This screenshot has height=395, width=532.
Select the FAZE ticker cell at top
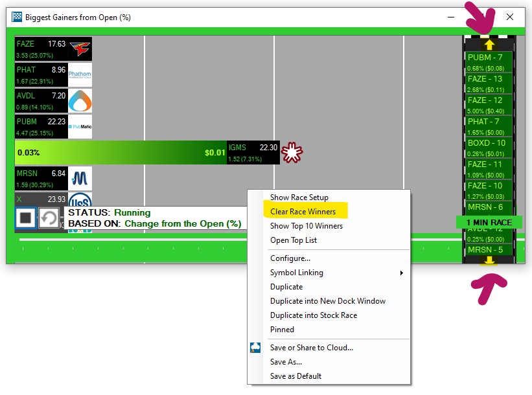(x=41, y=49)
